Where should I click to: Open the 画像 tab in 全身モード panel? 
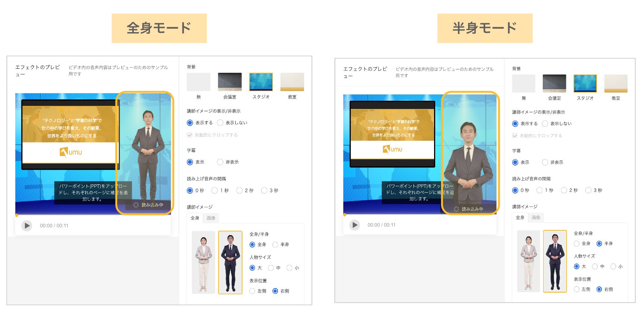[x=211, y=218]
